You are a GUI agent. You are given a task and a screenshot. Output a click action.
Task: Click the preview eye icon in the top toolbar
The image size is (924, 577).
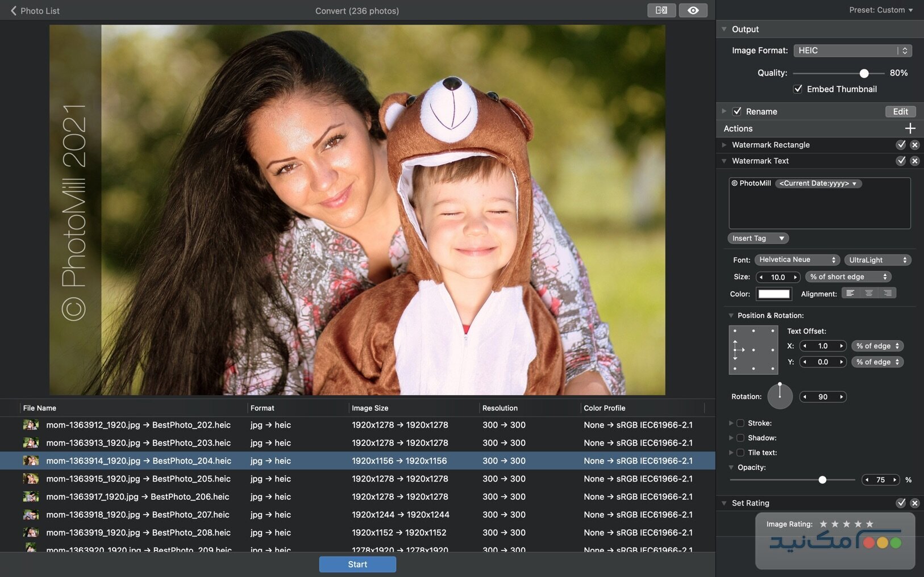pyautogui.click(x=693, y=10)
